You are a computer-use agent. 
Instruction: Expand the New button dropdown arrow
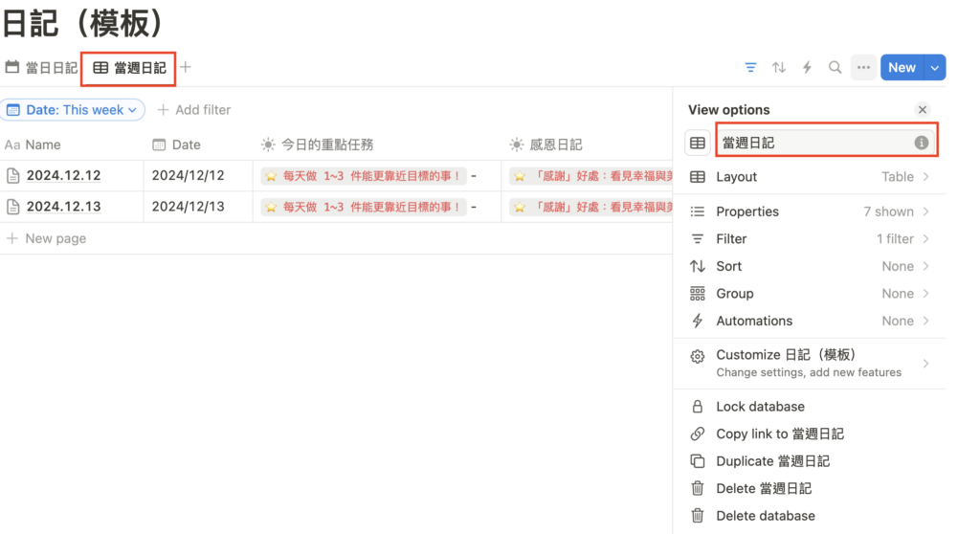click(x=935, y=68)
